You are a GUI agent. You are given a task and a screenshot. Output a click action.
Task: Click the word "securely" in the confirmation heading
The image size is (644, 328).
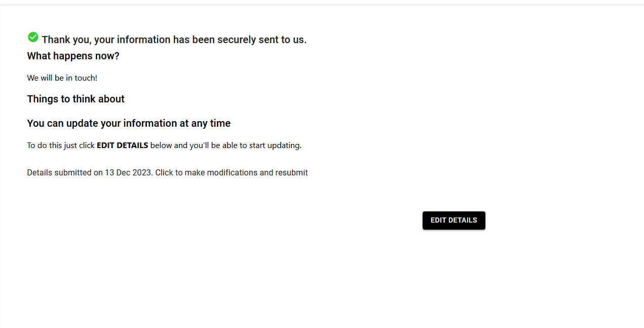point(237,40)
